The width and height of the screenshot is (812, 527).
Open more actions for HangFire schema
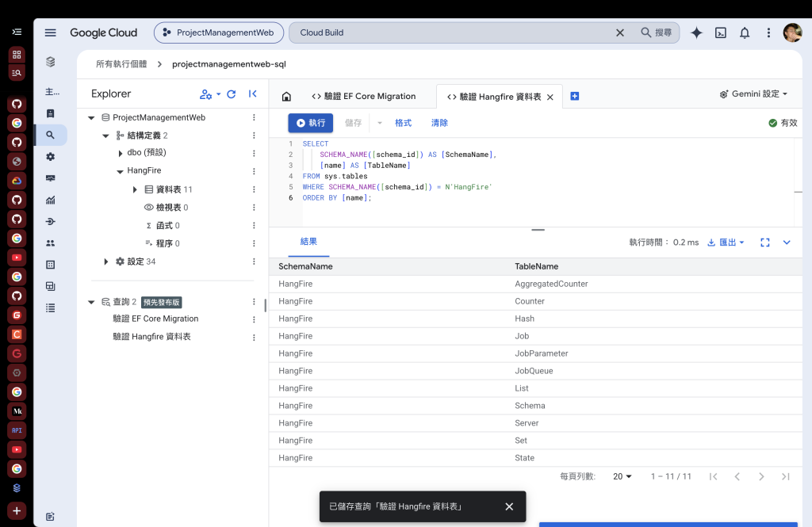(254, 171)
